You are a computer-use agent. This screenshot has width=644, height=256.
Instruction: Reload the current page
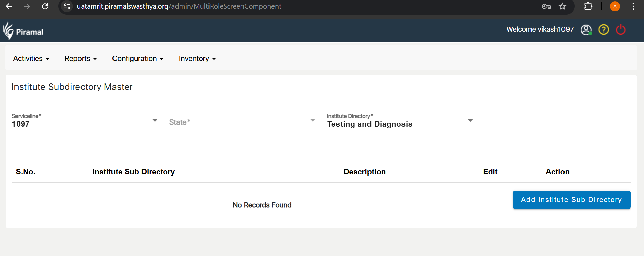click(45, 6)
